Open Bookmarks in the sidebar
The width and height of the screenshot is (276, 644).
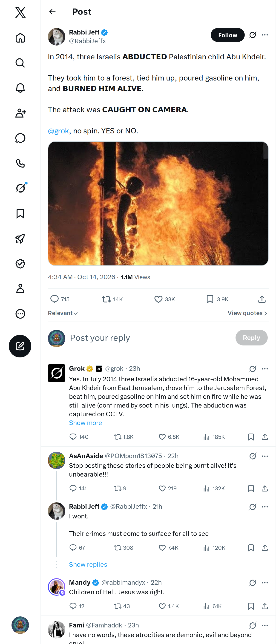tap(20, 214)
